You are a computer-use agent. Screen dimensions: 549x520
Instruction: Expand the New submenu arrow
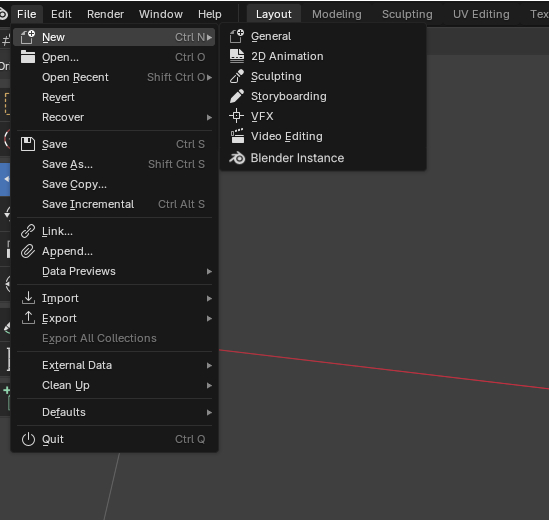click(209, 37)
